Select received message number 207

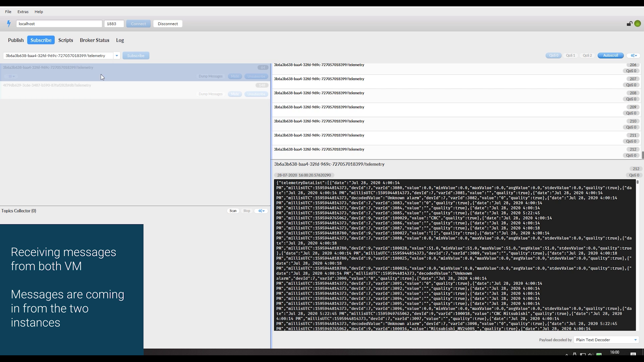pos(456,82)
